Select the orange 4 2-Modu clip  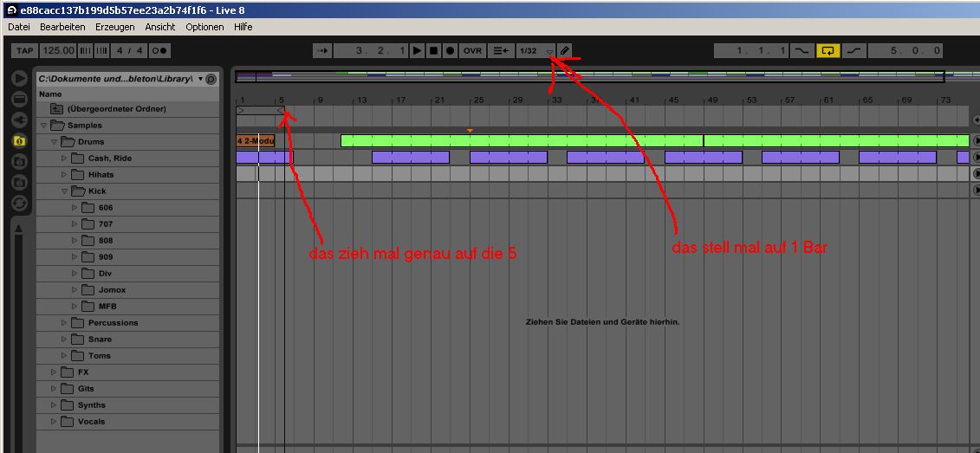pyautogui.click(x=255, y=141)
